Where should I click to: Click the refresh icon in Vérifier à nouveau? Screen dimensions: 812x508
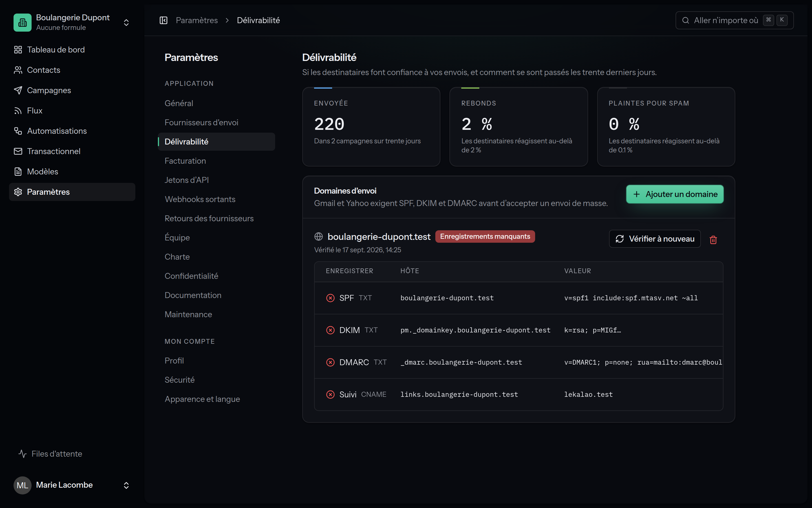620,239
